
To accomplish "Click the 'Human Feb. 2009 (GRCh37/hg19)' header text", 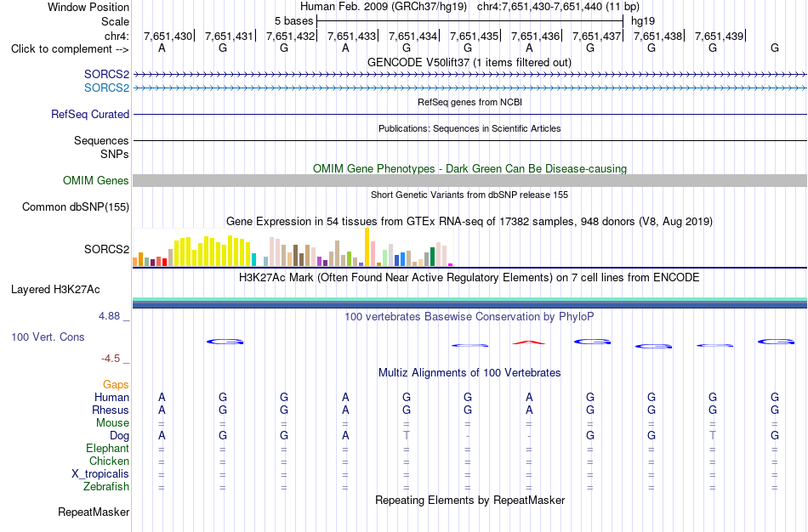I will (x=384, y=7).
